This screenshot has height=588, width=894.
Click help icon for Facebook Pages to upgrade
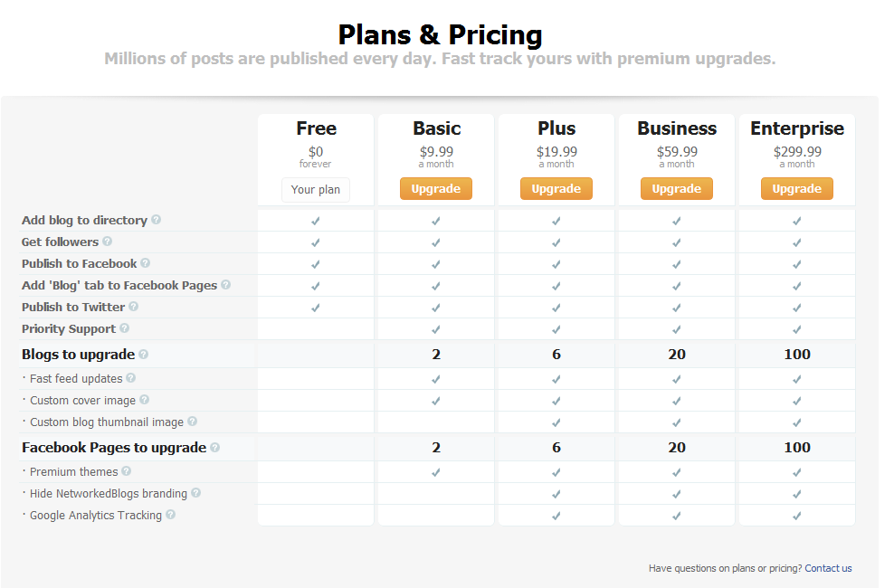pos(215,447)
